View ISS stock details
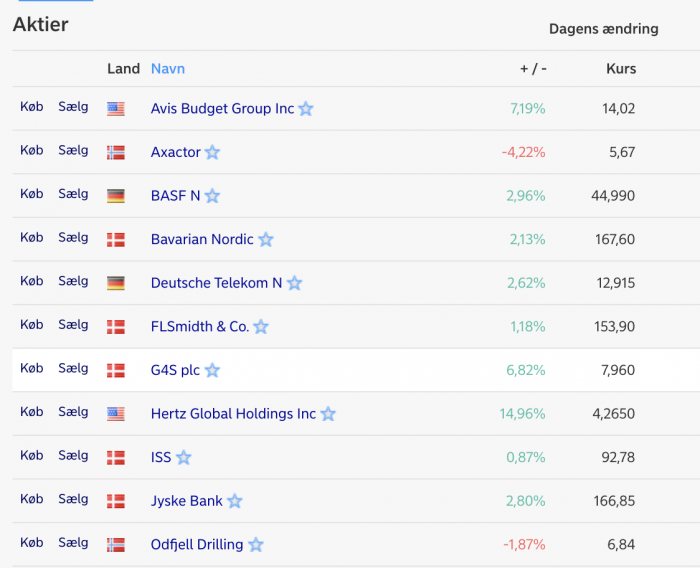The image size is (700, 568). point(161,457)
